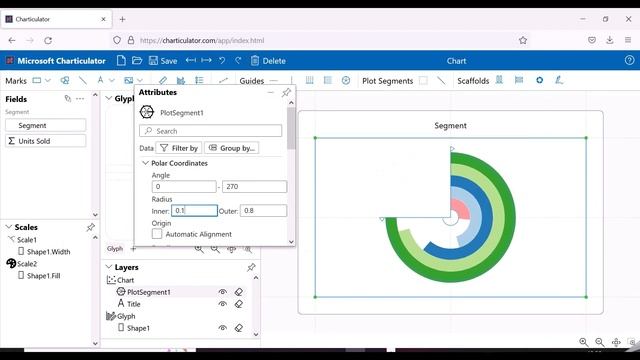640x360 pixels.
Task: Erase the Shape1 layer
Action: (x=239, y=328)
